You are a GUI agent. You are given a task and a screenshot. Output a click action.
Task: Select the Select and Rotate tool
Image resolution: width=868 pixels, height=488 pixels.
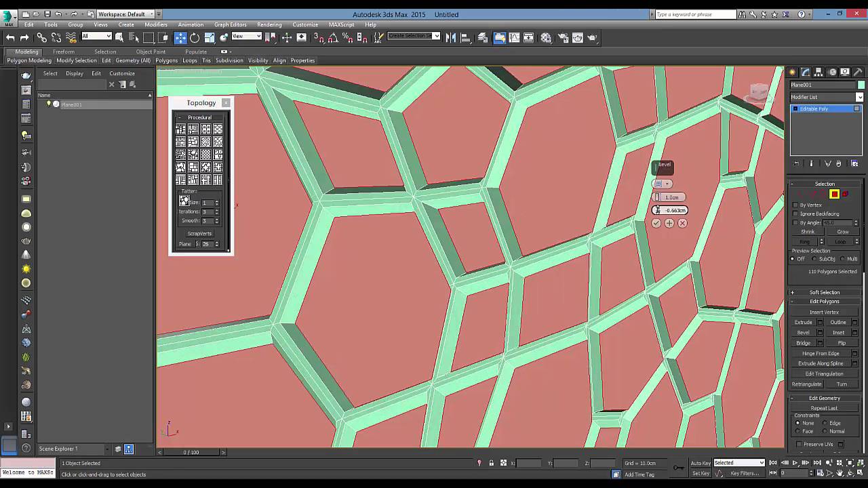(x=195, y=38)
